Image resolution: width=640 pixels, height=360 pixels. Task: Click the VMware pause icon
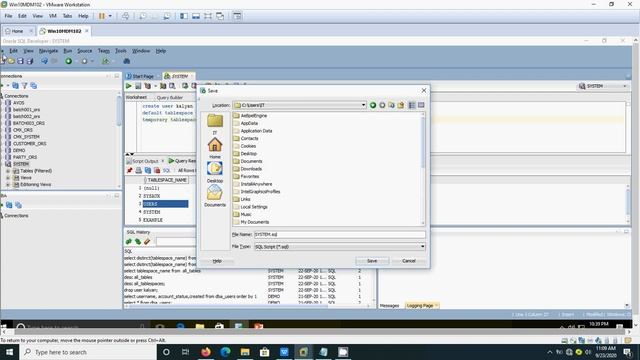tap(102, 16)
